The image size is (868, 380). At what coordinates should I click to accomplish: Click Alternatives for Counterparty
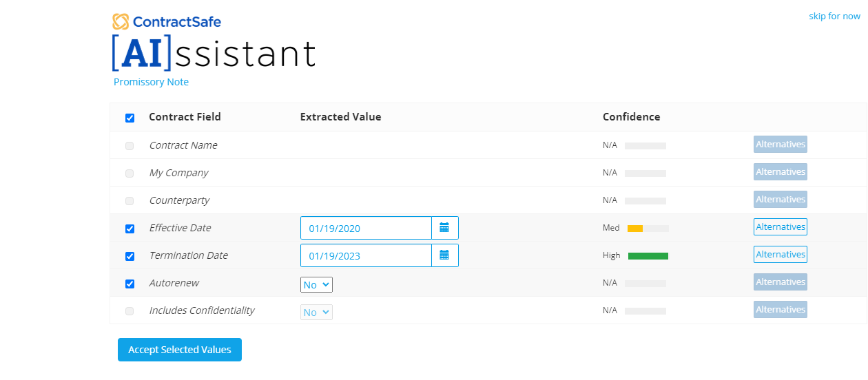[x=781, y=200]
